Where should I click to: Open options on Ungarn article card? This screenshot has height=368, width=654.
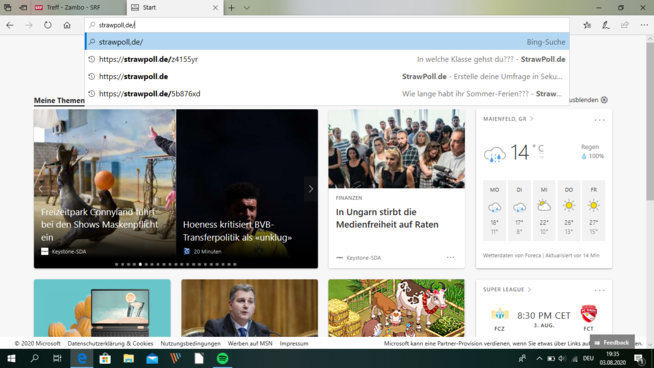click(x=450, y=257)
